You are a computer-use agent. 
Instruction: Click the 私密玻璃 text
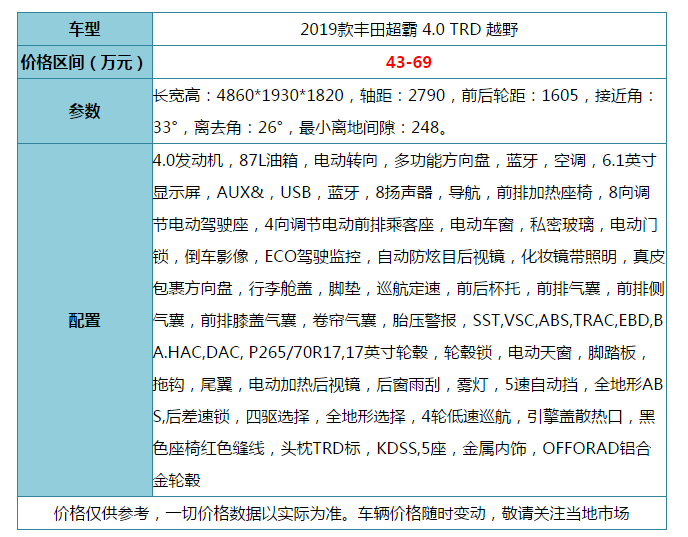562,225
